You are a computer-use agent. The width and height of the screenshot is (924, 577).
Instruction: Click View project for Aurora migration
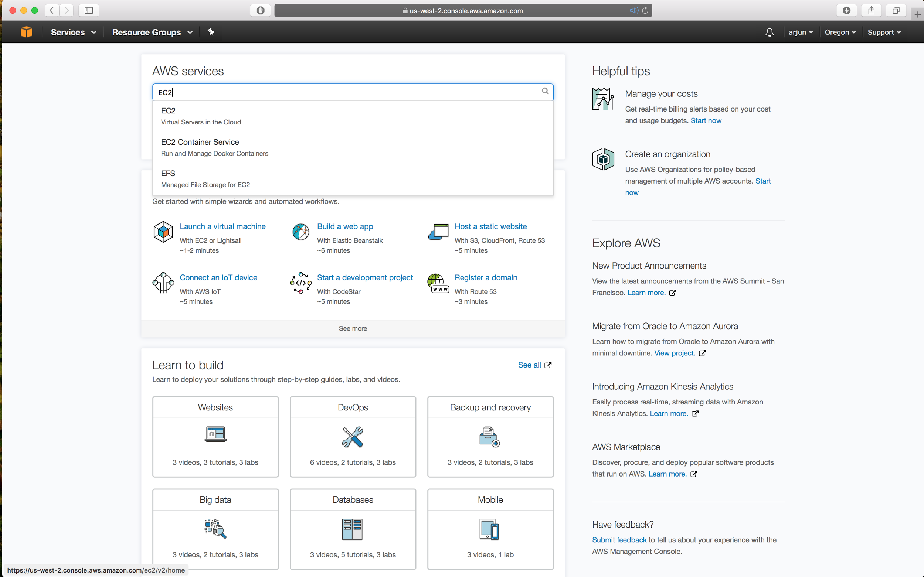pyautogui.click(x=675, y=353)
